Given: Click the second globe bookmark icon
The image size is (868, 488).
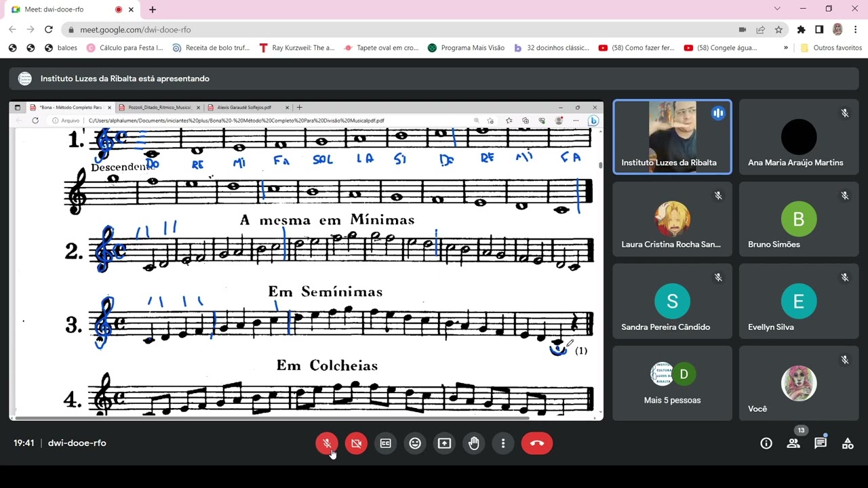Looking at the screenshot, I should coord(31,48).
